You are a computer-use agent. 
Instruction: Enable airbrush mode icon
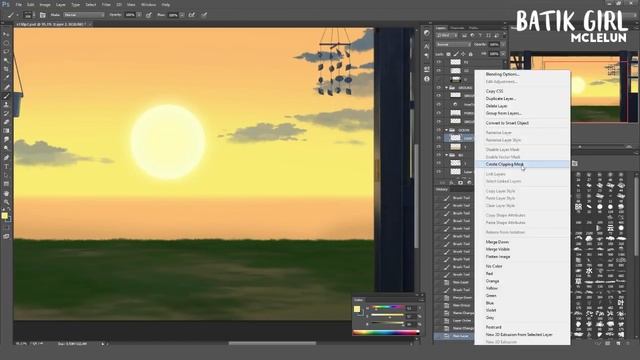[191, 15]
